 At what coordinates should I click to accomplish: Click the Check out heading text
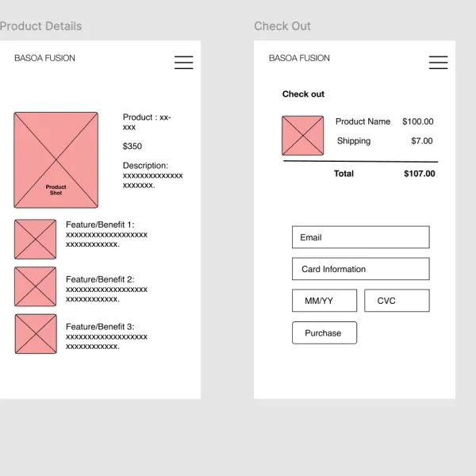(x=303, y=94)
